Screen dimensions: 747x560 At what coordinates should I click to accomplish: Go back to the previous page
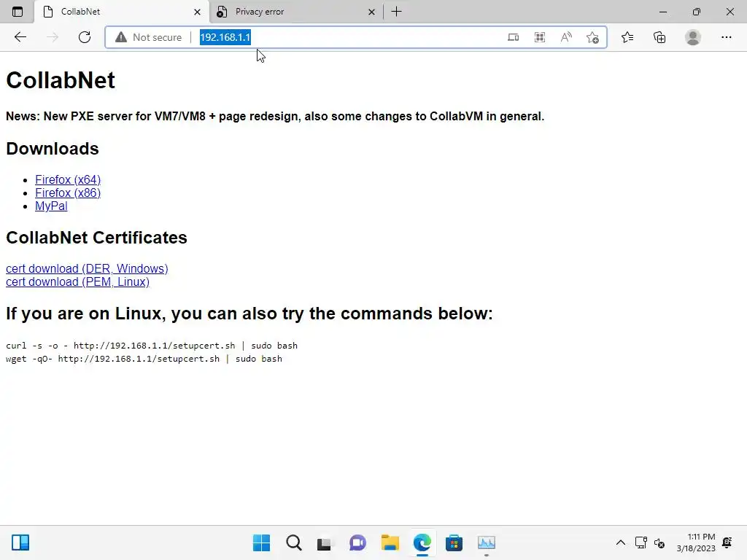coord(20,37)
